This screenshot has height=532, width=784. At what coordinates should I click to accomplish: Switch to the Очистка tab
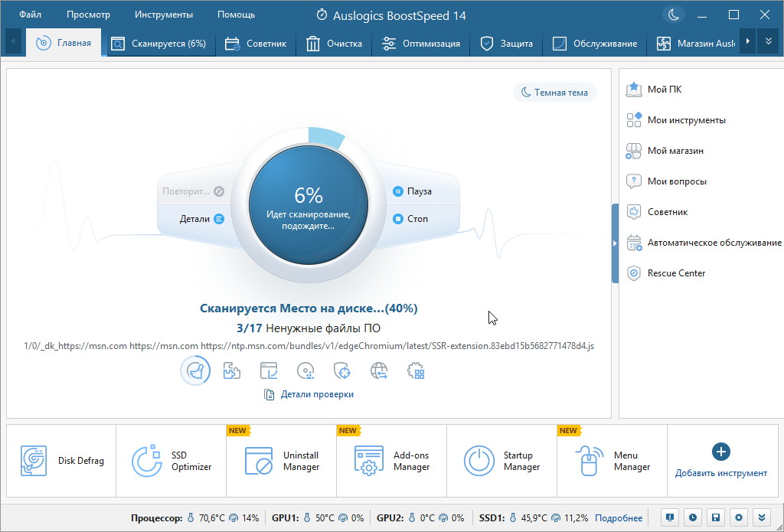pyautogui.click(x=334, y=44)
